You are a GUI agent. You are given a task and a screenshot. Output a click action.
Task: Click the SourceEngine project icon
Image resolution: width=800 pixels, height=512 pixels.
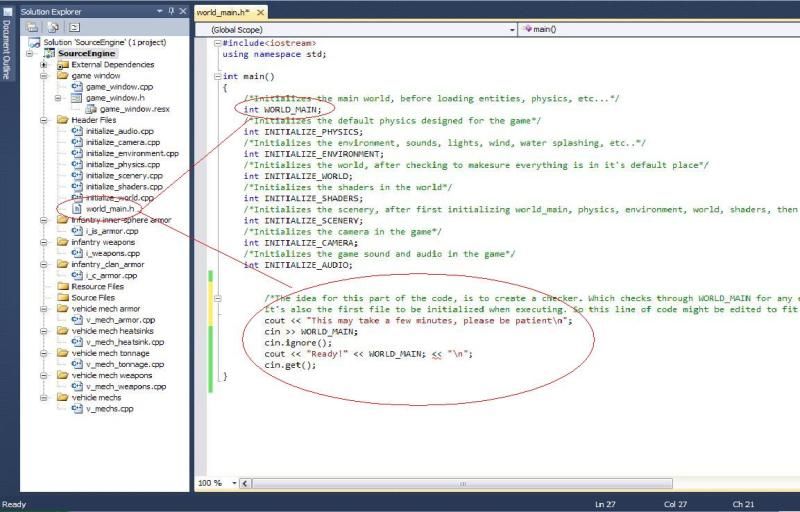click(50, 54)
